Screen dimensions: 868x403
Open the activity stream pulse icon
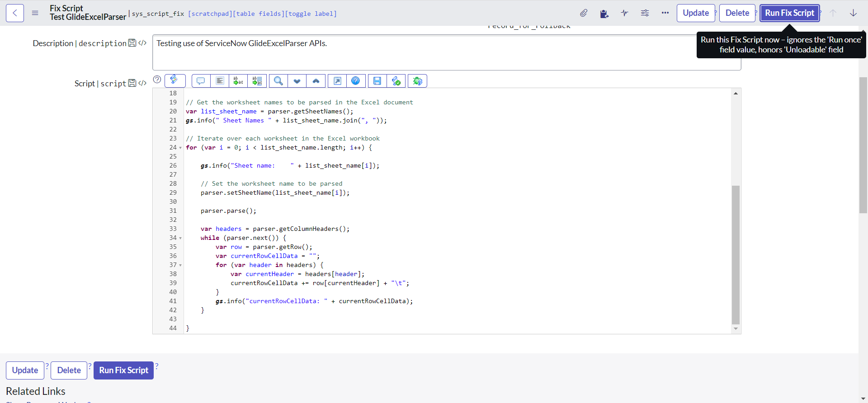(624, 13)
